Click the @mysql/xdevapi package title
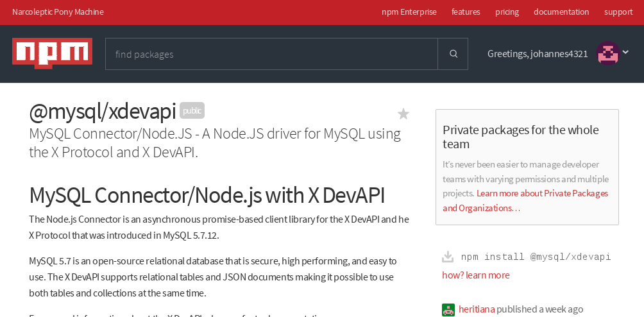The image size is (644, 317). tap(102, 111)
